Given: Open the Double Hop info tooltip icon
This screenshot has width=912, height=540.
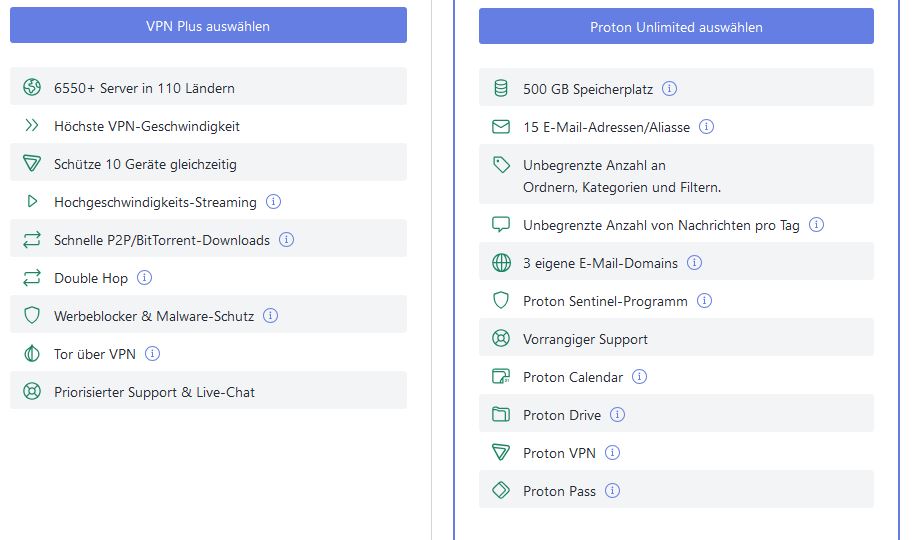Looking at the screenshot, I should click(x=145, y=278).
